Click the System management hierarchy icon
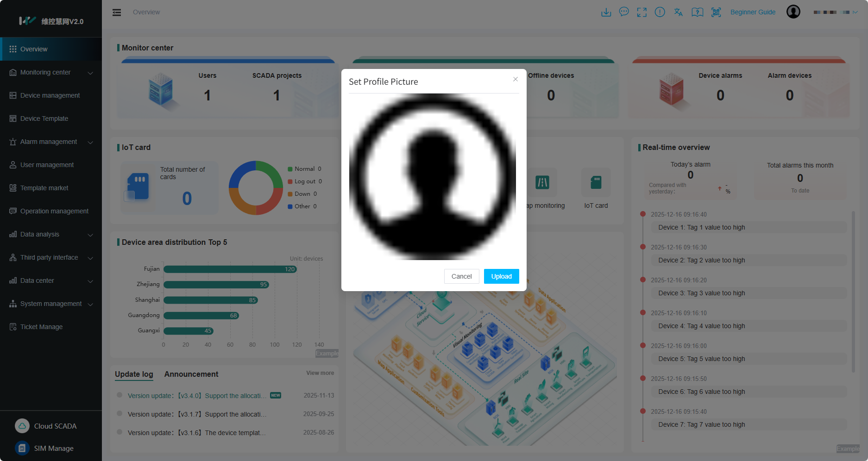 (13, 304)
